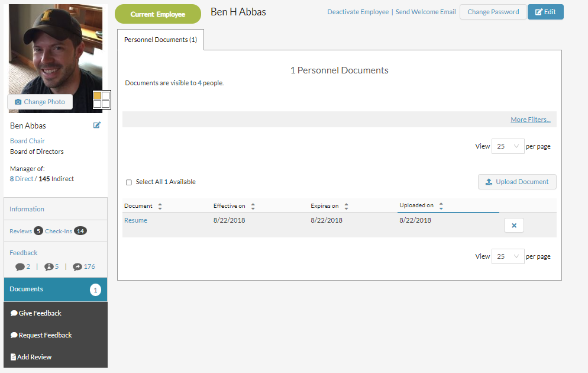Open the top View per page dropdown
The image size is (588, 373).
point(508,146)
